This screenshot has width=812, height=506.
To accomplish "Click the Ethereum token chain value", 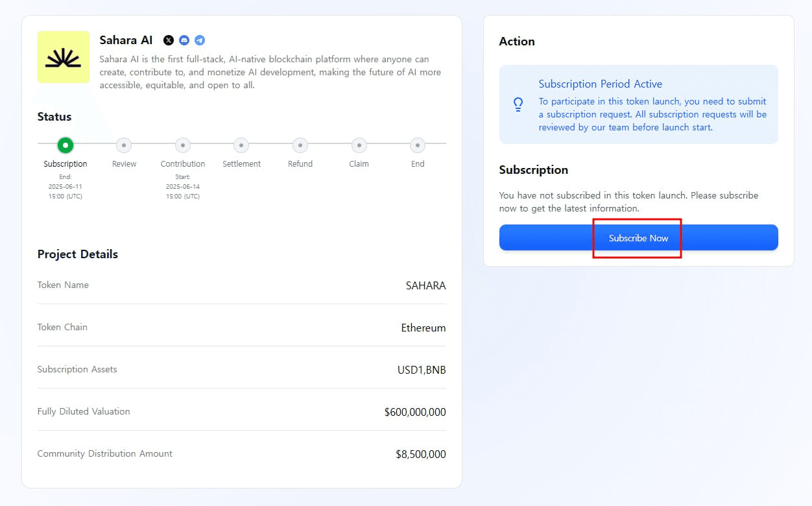I will [x=423, y=328].
